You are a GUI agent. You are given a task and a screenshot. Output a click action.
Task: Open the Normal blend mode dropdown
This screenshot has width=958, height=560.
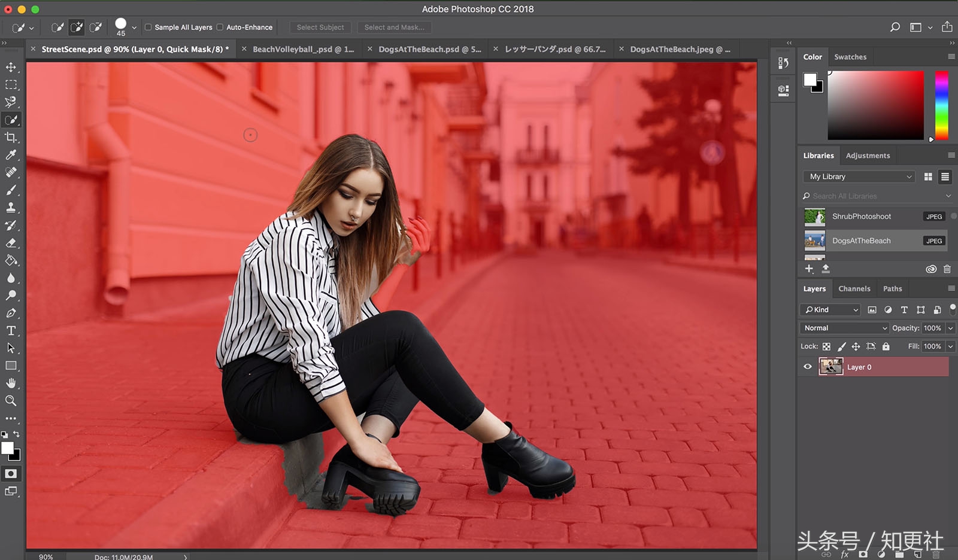[845, 328]
